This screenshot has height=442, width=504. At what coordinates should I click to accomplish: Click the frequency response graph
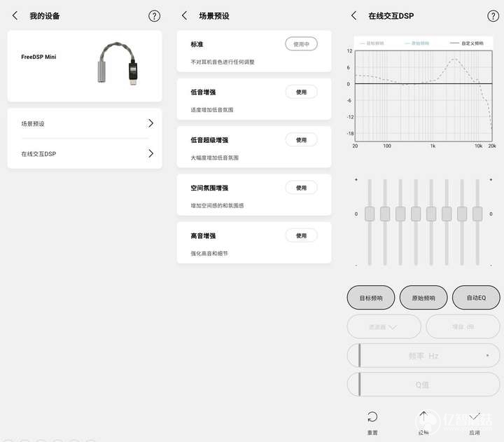tap(423, 96)
